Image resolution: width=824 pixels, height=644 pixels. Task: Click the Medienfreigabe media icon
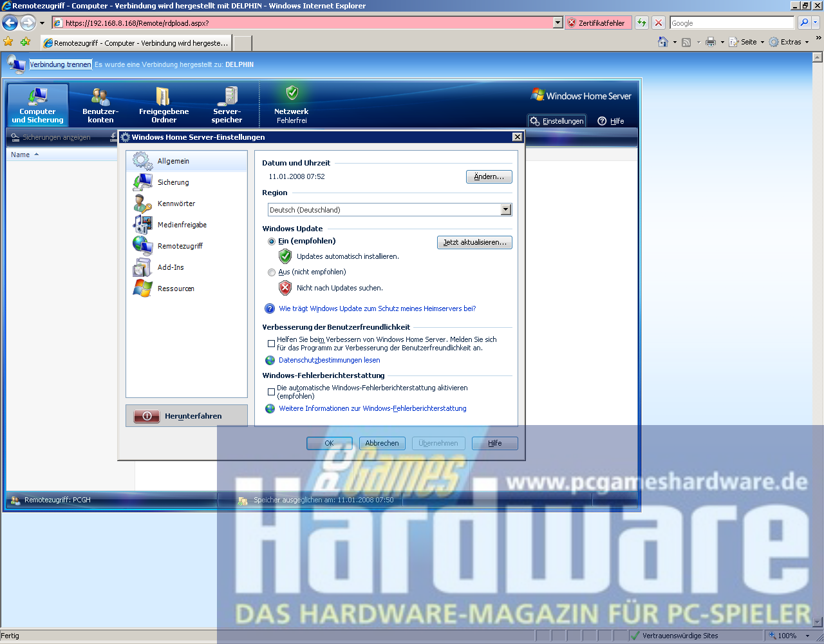tap(143, 225)
